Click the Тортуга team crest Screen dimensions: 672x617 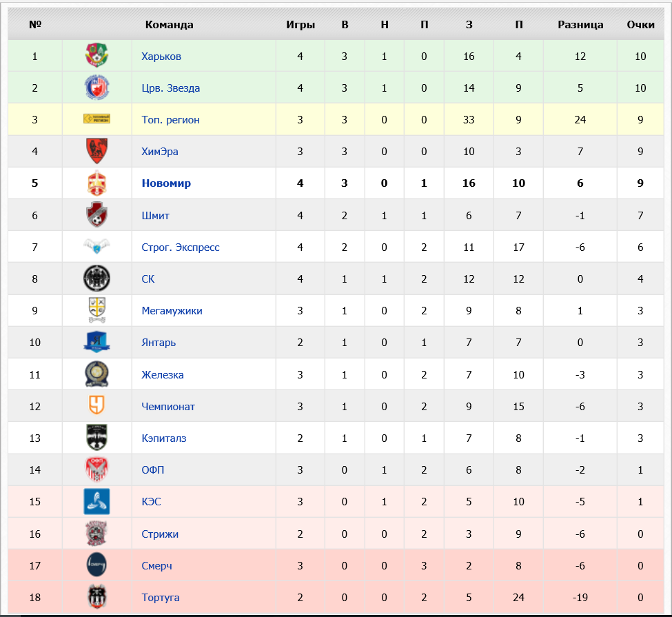pyautogui.click(x=97, y=596)
